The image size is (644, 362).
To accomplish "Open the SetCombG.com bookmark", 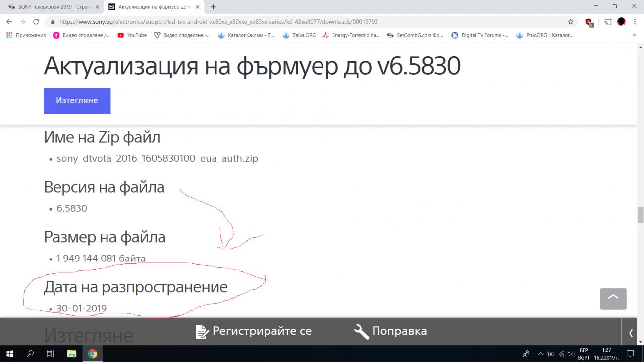I will pyautogui.click(x=415, y=35).
